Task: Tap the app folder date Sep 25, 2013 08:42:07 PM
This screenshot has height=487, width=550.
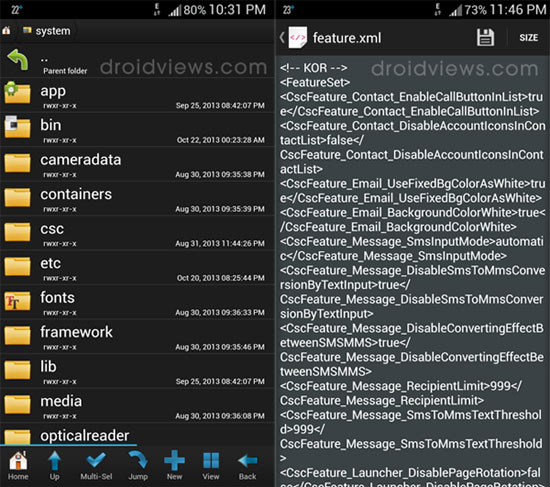Action: (220, 106)
